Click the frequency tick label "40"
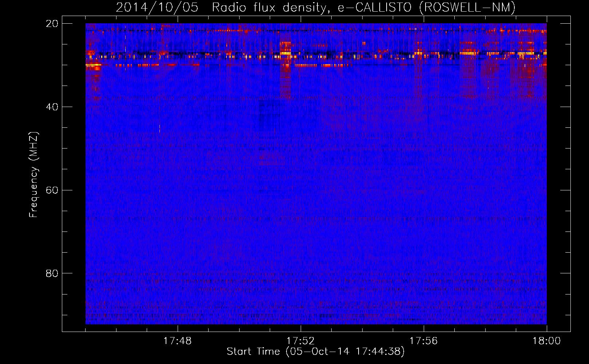 pyautogui.click(x=52, y=107)
